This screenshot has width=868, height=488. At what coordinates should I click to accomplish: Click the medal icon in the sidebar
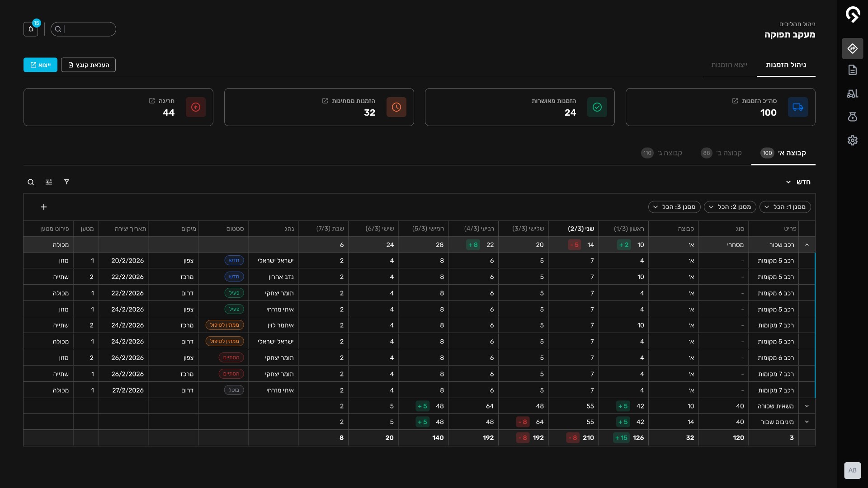click(852, 117)
